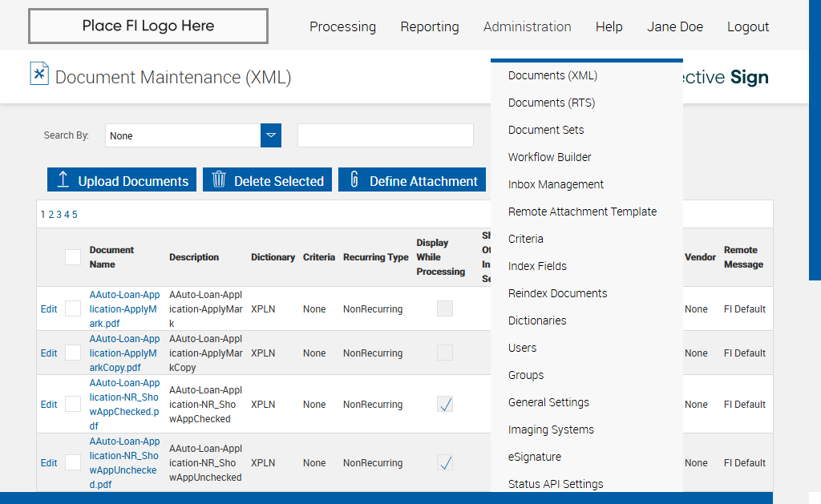Click the paperclip attachment icon
The width and height of the screenshot is (821, 504).
click(354, 180)
